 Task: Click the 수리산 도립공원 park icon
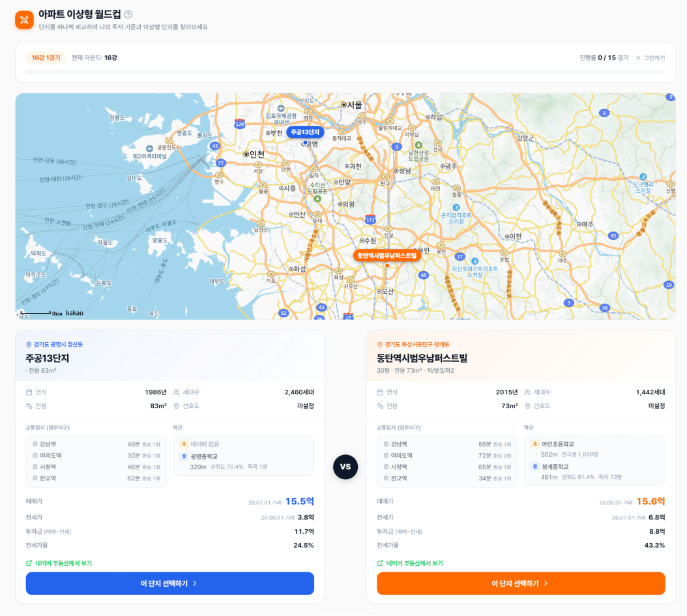tap(317, 199)
